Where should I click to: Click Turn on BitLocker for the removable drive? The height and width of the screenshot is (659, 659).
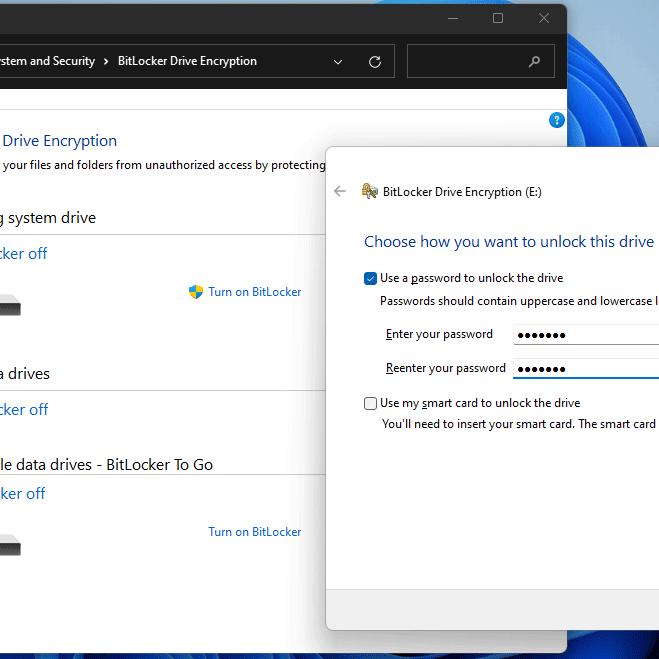pos(254,532)
